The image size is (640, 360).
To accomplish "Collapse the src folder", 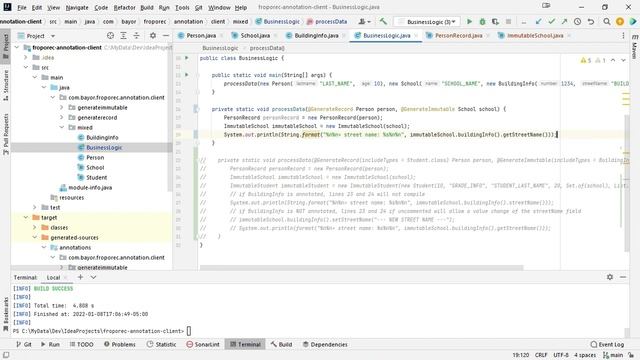I will pyautogui.click(x=26, y=67).
